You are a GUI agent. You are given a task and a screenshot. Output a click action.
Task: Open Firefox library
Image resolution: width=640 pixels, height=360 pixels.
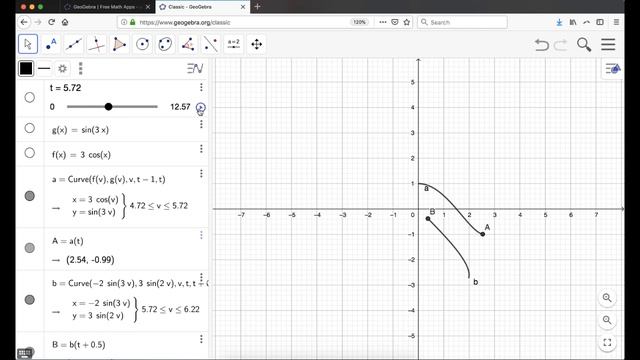pyautogui.click(x=573, y=22)
